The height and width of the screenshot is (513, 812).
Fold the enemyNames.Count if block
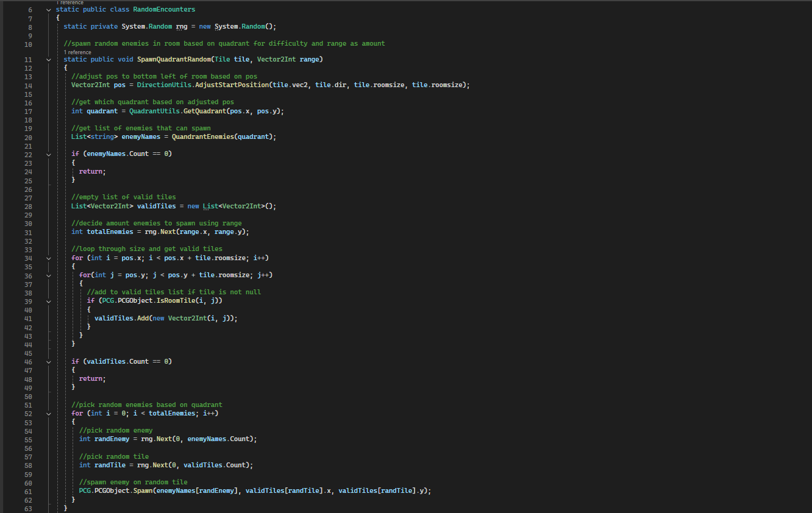pyautogui.click(x=48, y=154)
